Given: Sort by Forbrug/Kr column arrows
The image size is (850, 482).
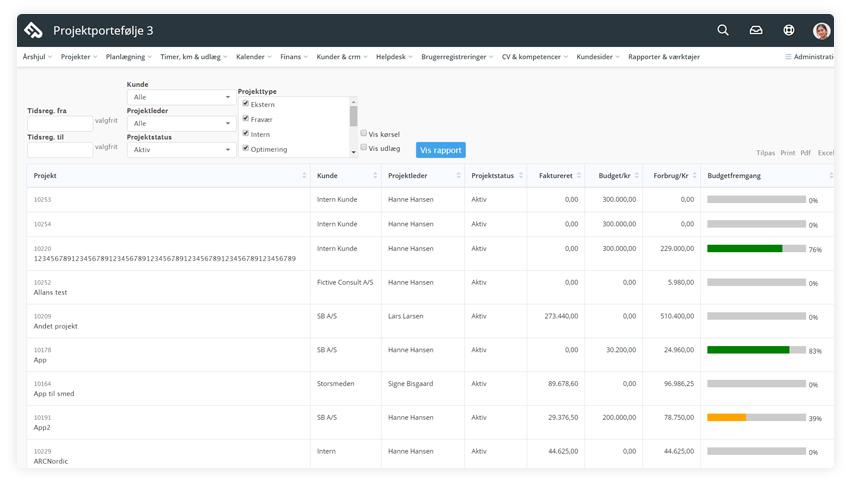Looking at the screenshot, I should [x=694, y=175].
